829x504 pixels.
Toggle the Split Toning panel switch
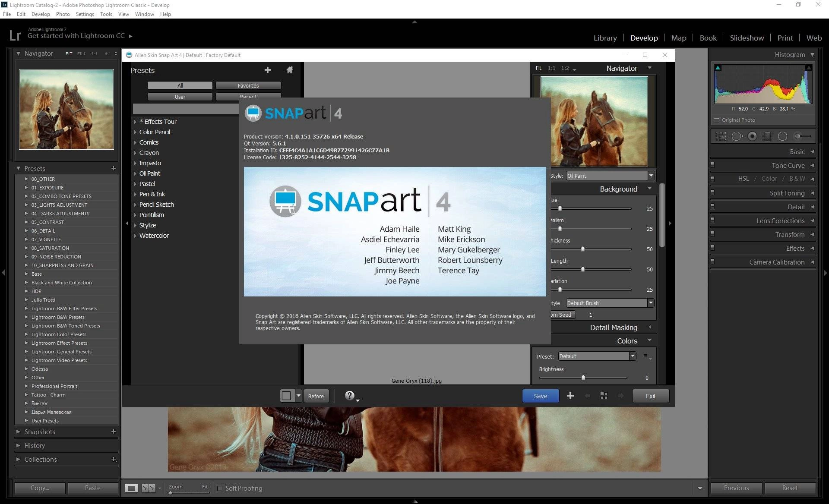point(712,192)
